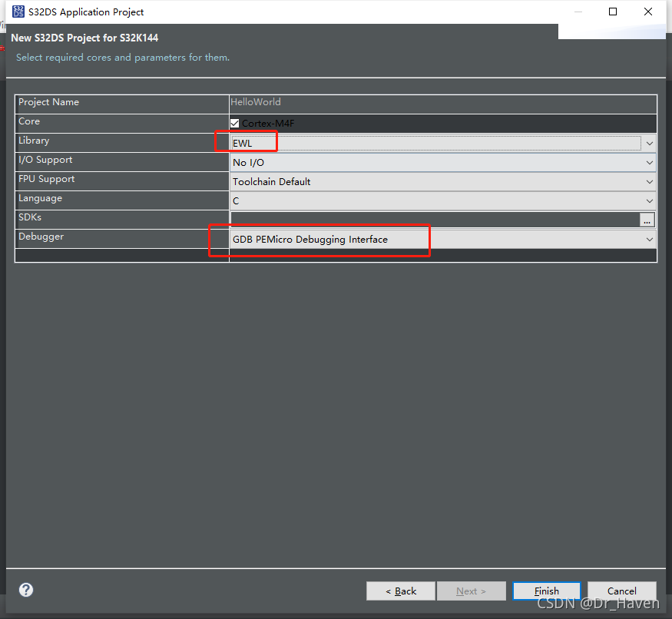
Task: Click the SDKs row label
Action: coord(30,217)
